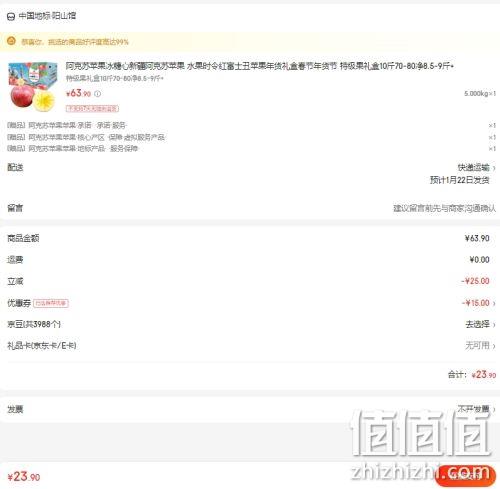
Task: Open the 中国地标 阳山馆 store name
Action: pyautogui.click(x=47, y=16)
